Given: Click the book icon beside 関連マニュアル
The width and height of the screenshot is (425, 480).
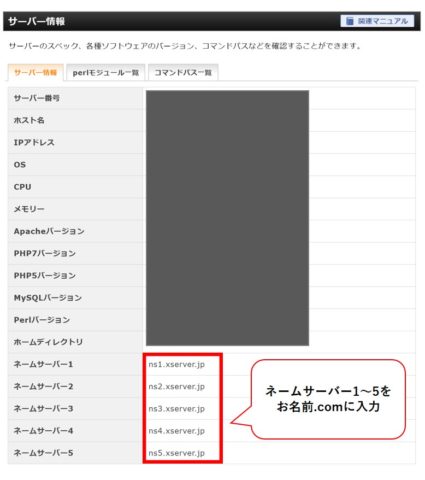Looking at the screenshot, I should [349, 21].
